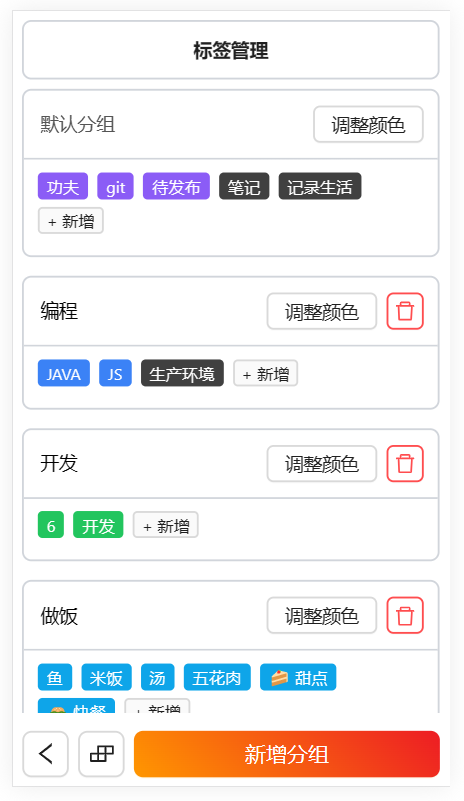Select the green 6 tag
The height and width of the screenshot is (801, 464).
tap(51, 525)
